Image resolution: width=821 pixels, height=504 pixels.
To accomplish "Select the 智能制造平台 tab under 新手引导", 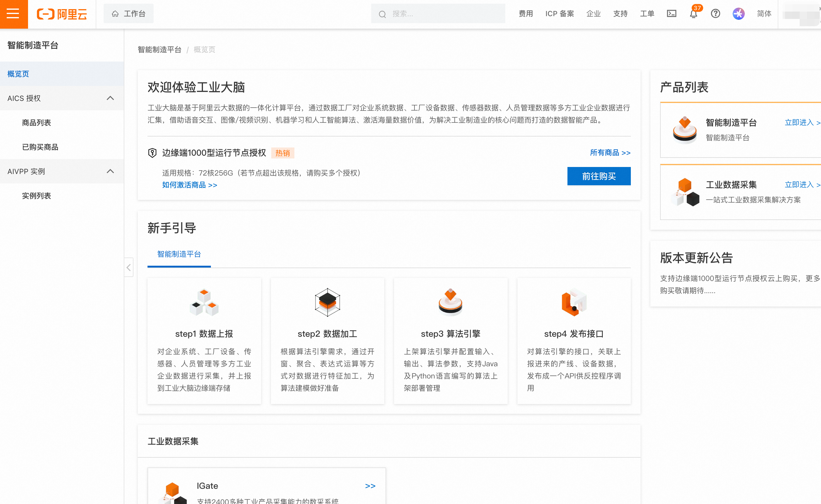I will click(x=179, y=254).
